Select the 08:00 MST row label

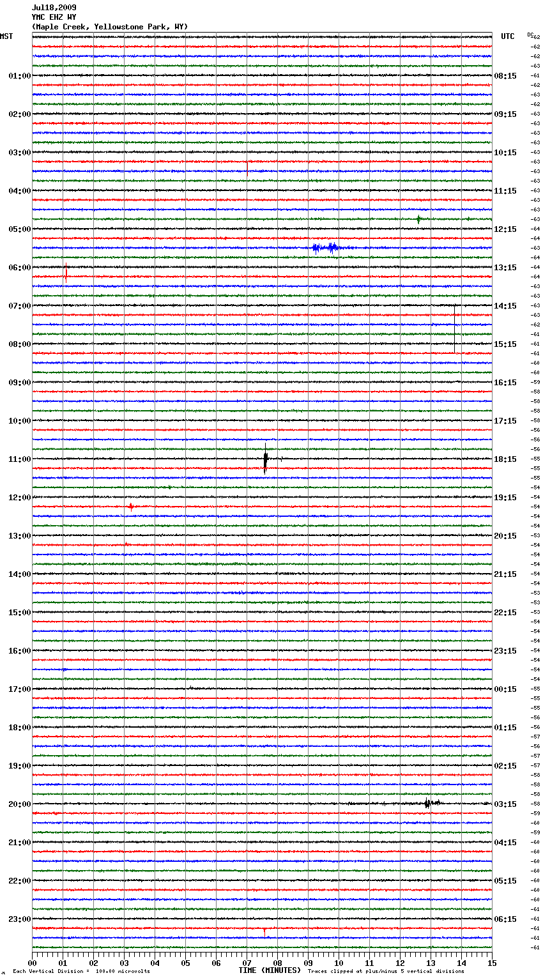20,344
